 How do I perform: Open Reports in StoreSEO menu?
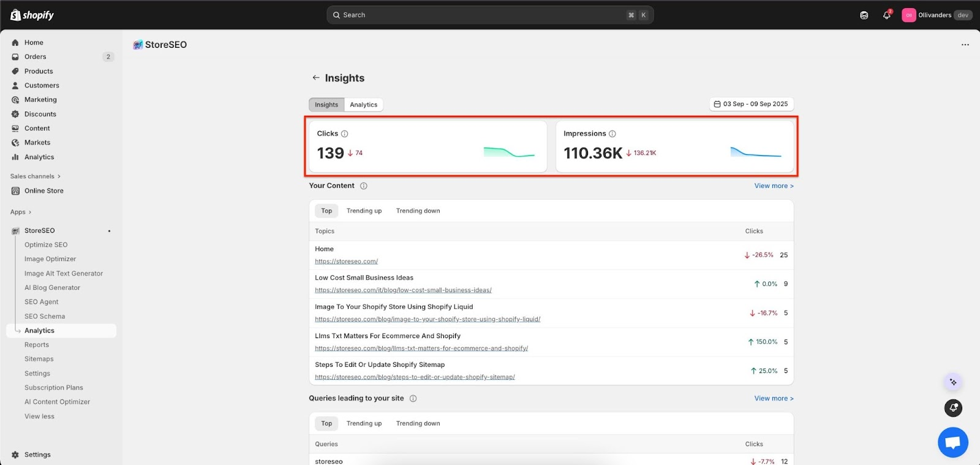point(37,345)
